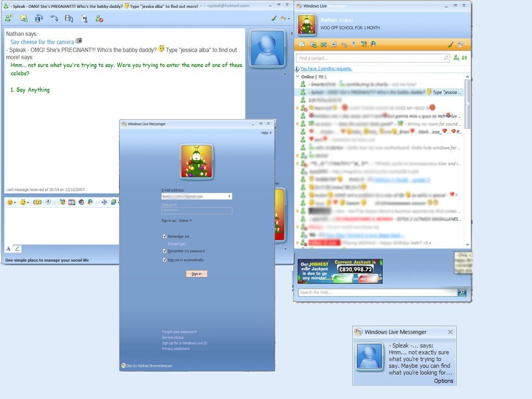Image resolution: width=532 pixels, height=399 pixels.
Task: Collapse the display picture side panel
Action: tap(291, 33)
